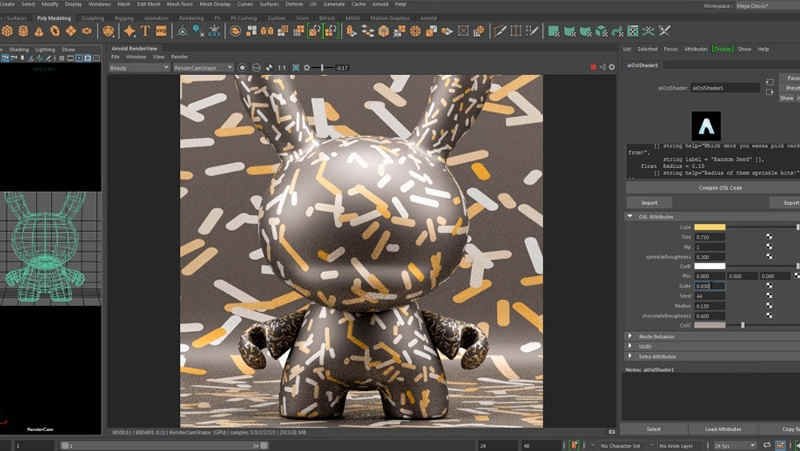
Task: Click the SVG import shelf icon
Action: [x=161, y=31]
